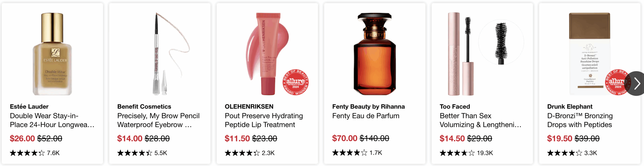Open the Double Wear Stay-in-Place product title

click(x=52, y=120)
